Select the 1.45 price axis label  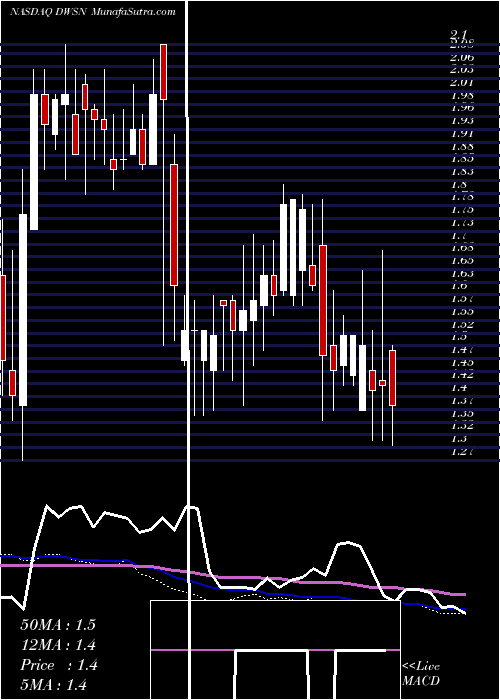[x=462, y=362]
